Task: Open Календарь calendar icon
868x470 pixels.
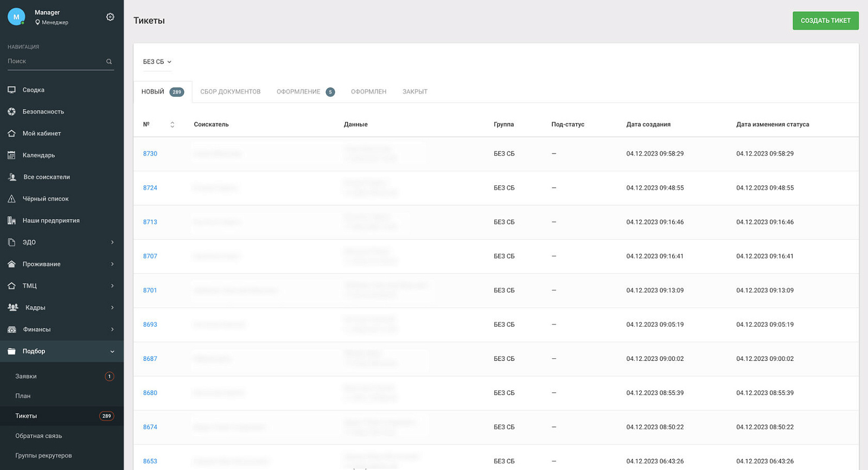Action: pyautogui.click(x=11, y=155)
